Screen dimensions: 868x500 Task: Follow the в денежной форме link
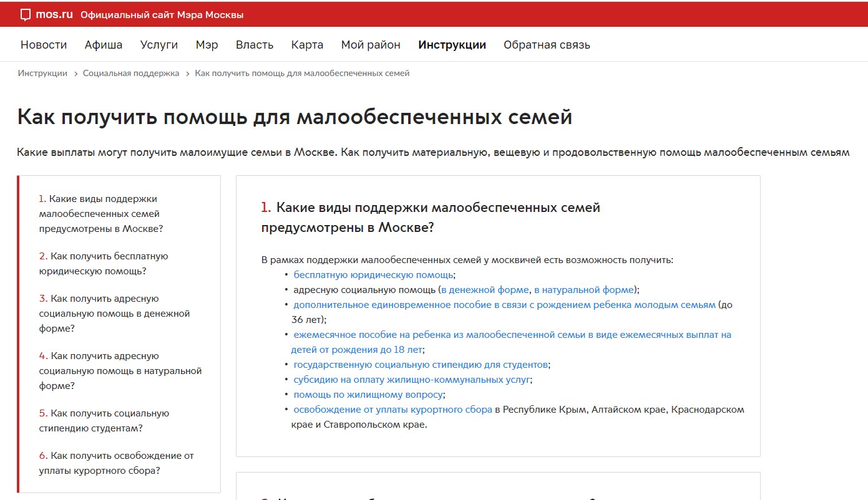(485, 290)
